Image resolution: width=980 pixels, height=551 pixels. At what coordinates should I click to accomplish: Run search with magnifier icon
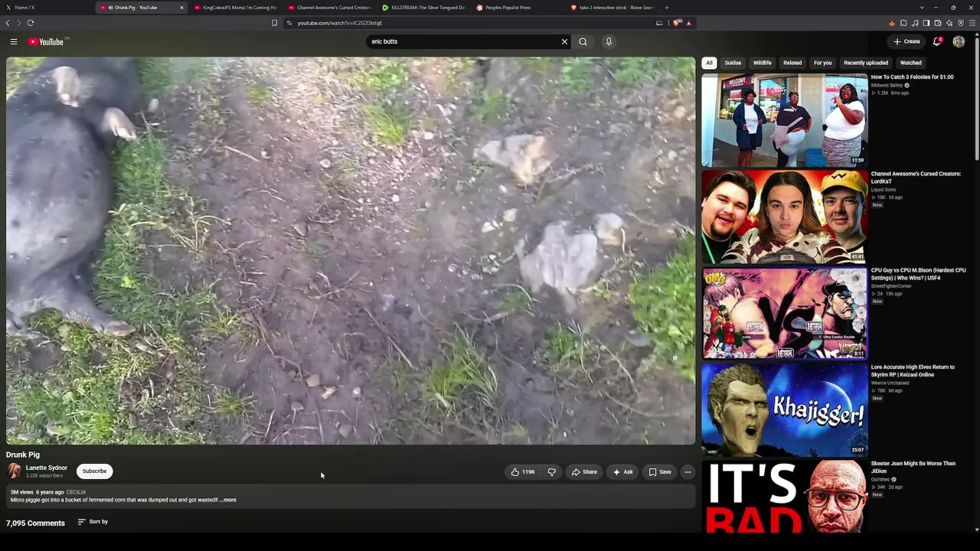pos(583,41)
